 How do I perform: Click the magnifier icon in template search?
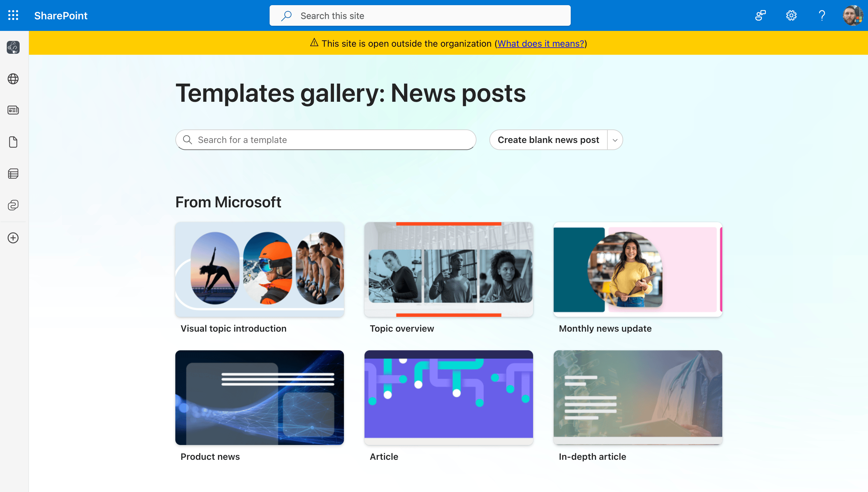tap(187, 140)
